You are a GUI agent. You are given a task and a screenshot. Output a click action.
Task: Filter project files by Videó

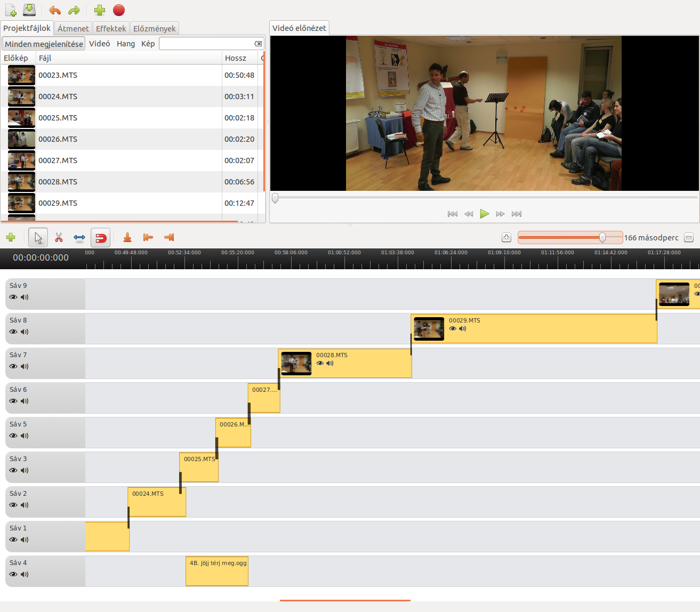[x=99, y=44]
